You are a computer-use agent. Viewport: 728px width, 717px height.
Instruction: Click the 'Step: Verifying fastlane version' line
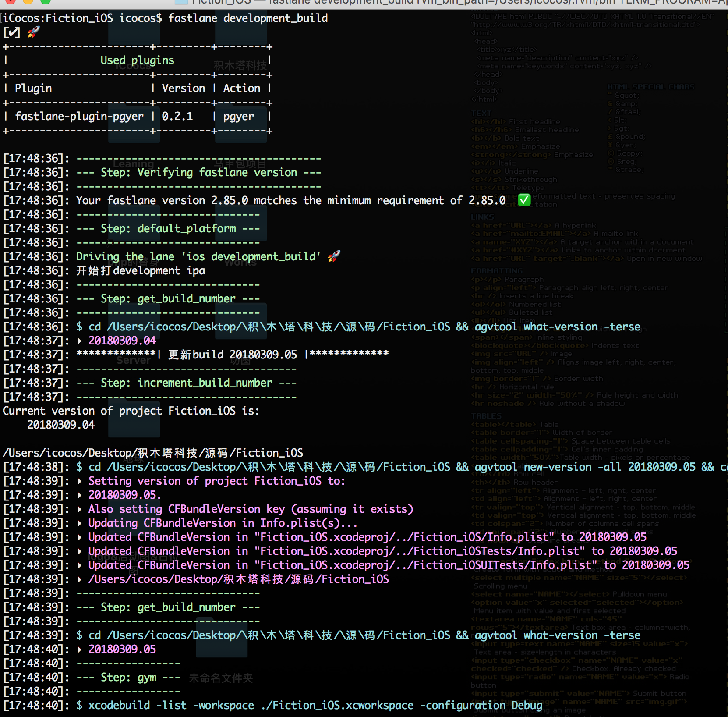[199, 173]
